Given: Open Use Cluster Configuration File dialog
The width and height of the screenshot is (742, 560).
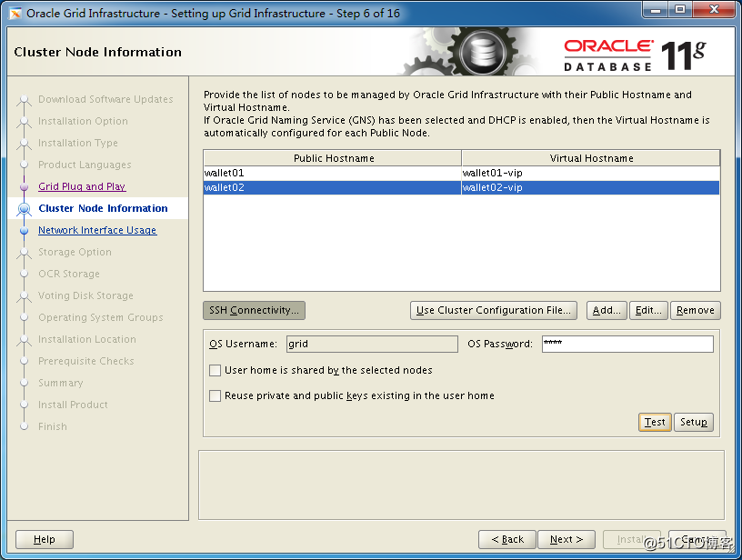Looking at the screenshot, I should pyautogui.click(x=494, y=310).
